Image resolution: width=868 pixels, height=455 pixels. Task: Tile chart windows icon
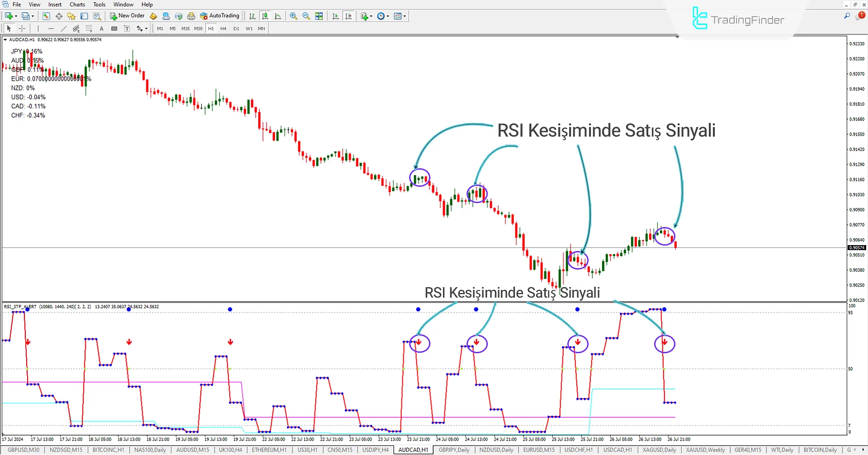[319, 16]
